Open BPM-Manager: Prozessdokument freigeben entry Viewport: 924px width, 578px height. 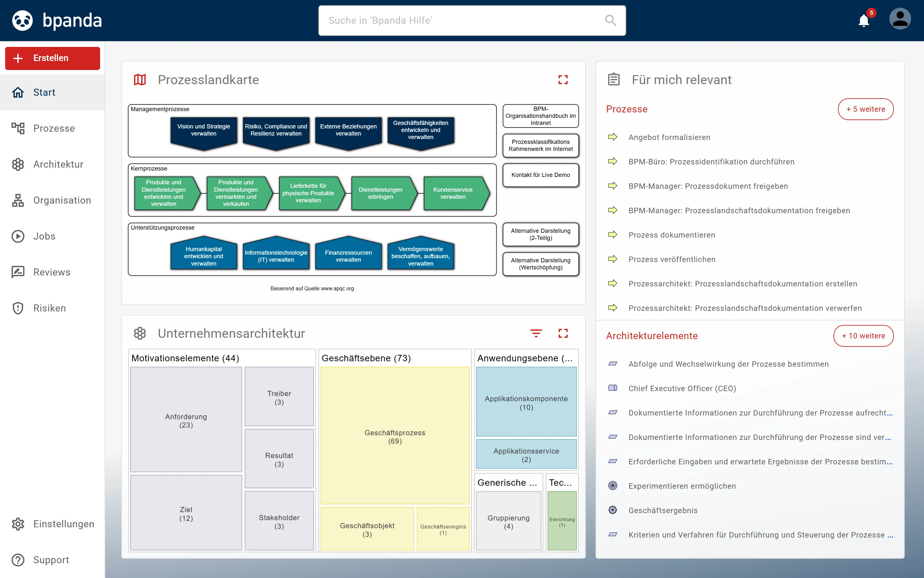[708, 186]
